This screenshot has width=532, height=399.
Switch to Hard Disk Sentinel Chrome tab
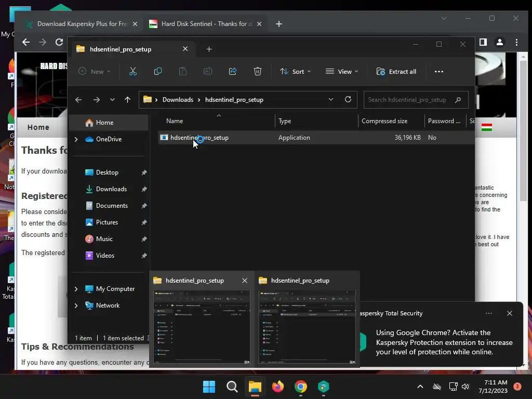pos(206,24)
